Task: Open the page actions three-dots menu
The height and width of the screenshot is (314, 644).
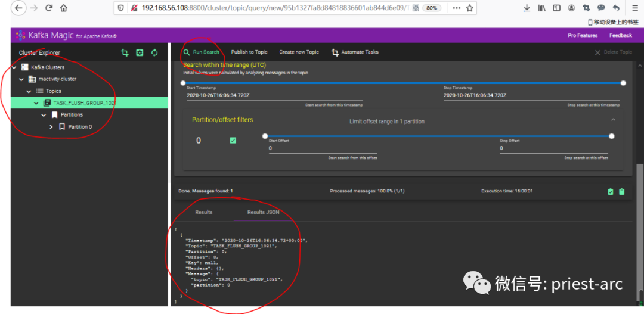Action: point(456,8)
